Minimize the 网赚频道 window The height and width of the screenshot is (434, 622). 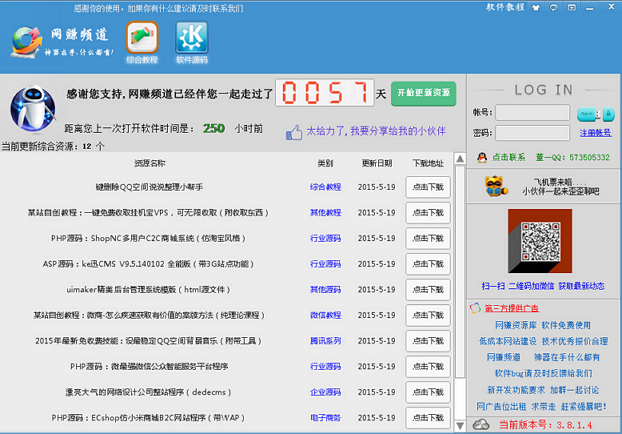pos(590,8)
